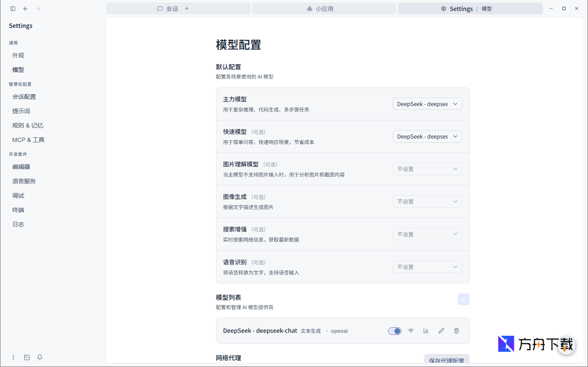Open notifications via the bell icon

pyautogui.click(x=39, y=357)
